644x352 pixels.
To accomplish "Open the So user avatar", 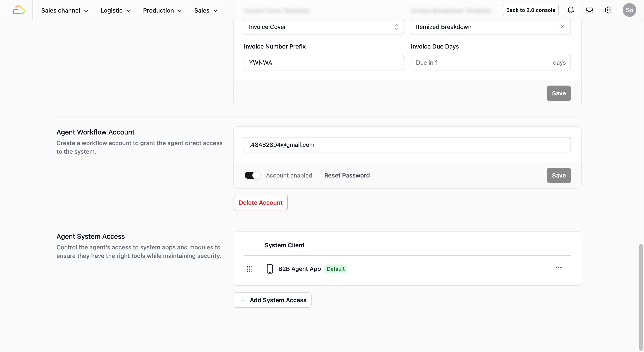I will click(x=629, y=10).
